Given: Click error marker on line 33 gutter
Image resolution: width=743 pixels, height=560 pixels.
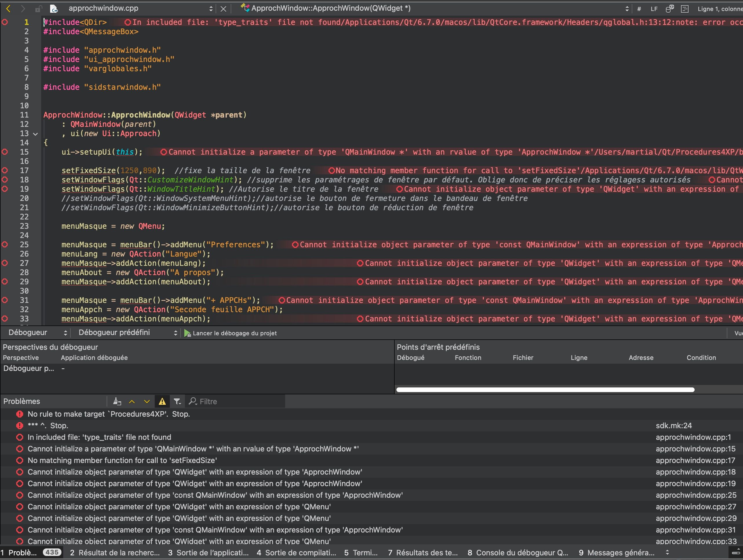Looking at the screenshot, I should [5, 318].
